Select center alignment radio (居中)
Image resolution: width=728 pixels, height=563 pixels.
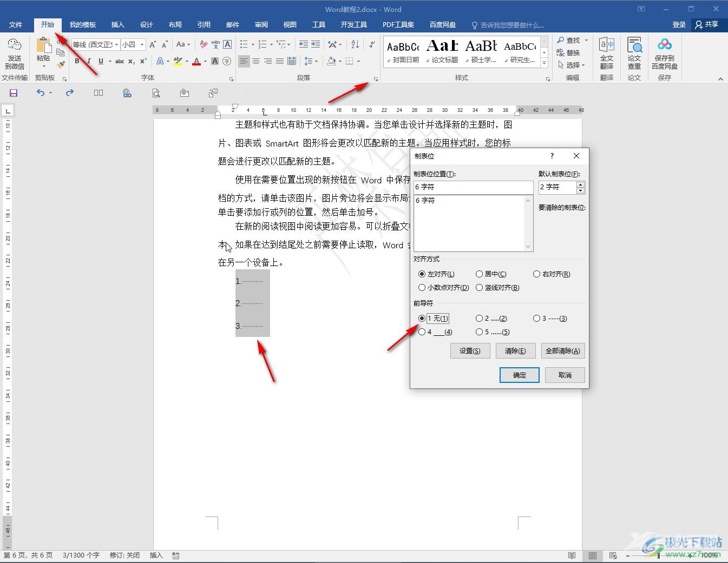click(479, 274)
